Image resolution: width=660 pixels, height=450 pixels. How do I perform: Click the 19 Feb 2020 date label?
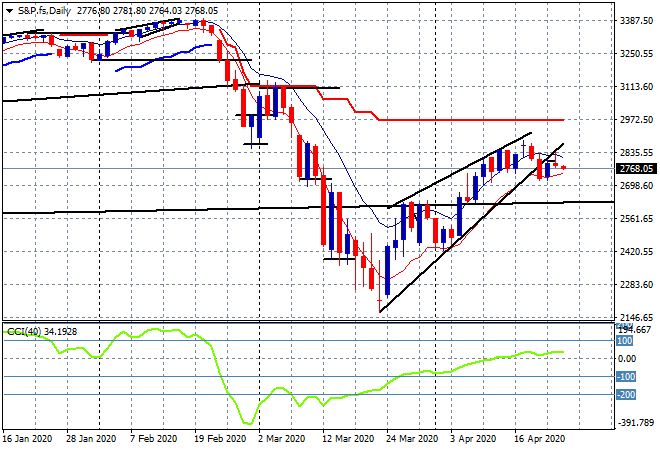pyautogui.click(x=220, y=439)
